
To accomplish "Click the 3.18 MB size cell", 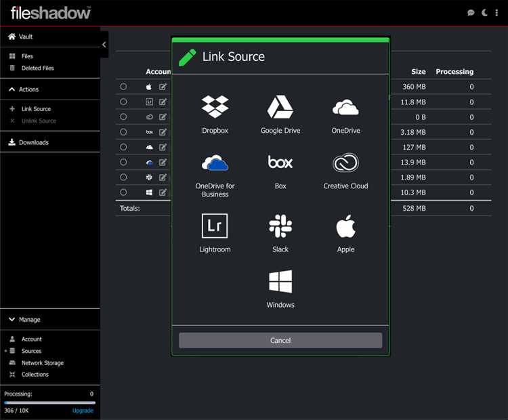I will [x=413, y=132].
